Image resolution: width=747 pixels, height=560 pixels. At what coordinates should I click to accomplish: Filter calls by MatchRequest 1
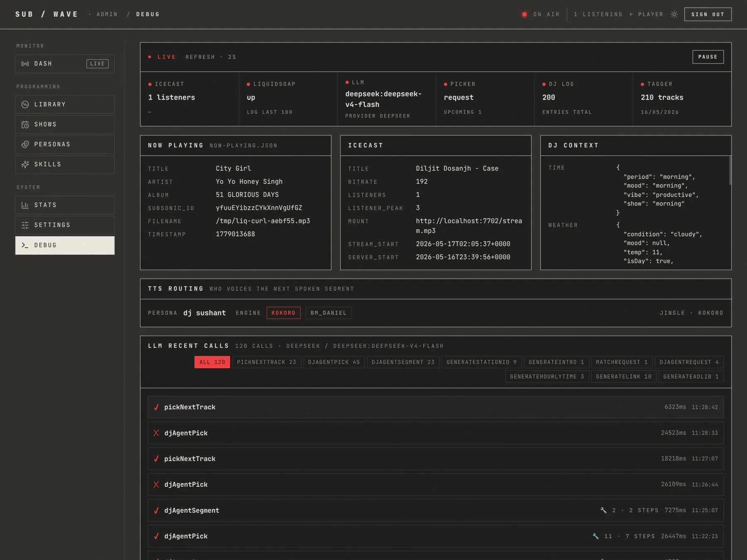point(622,362)
